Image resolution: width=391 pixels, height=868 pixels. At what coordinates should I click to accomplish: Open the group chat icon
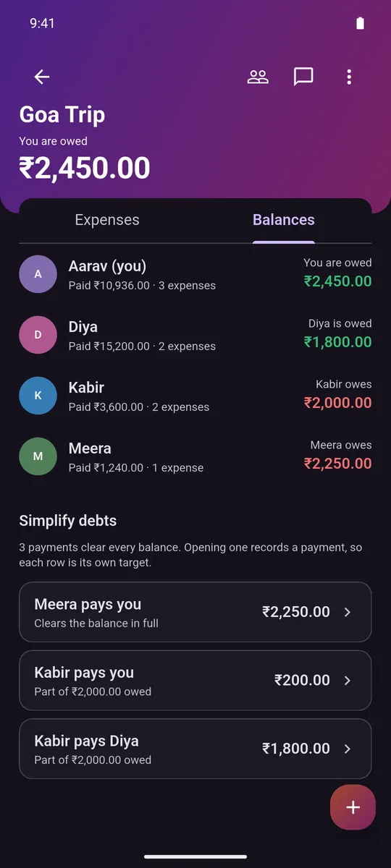point(303,77)
